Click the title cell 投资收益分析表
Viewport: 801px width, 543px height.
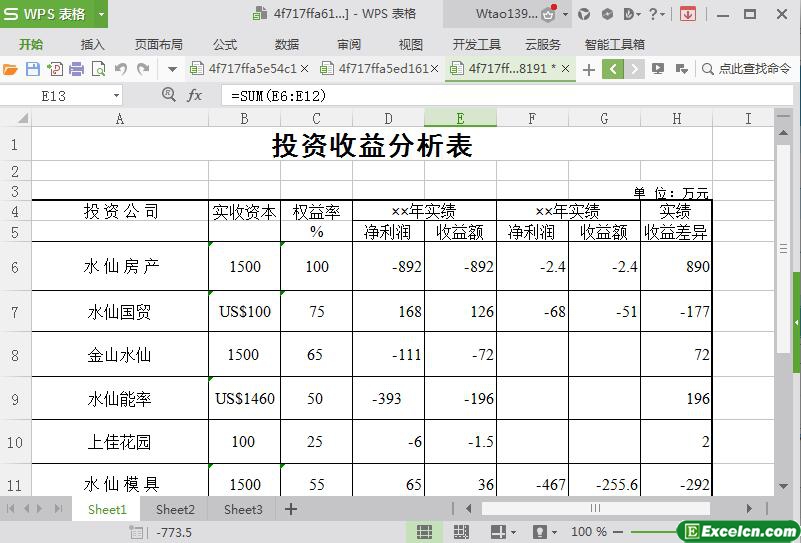click(x=372, y=144)
